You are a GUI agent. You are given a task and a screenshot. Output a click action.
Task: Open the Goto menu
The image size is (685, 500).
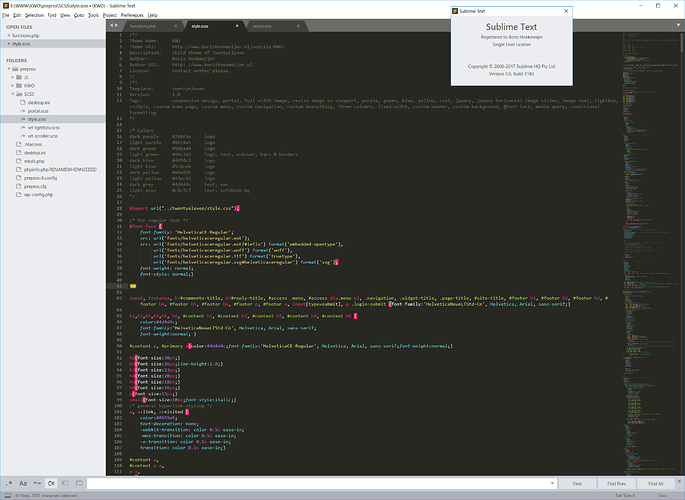tap(79, 15)
